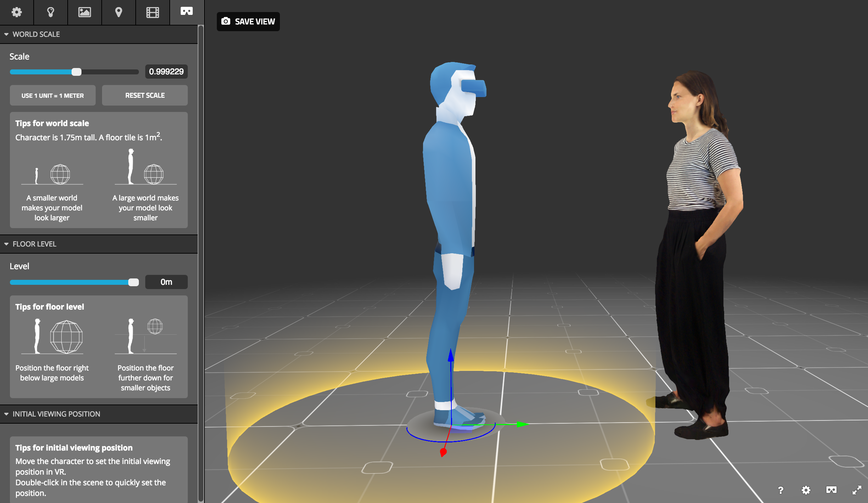Click RESET SCALE to restore default scale
The width and height of the screenshot is (868, 503).
[145, 95]
